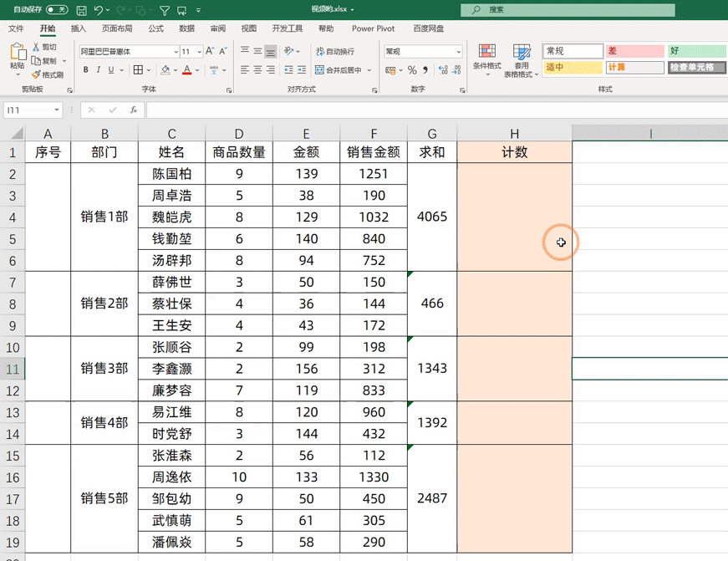Screen dimensions: 728x561
Task: Click the Cut scissors icon
Action: click(36, 47)
